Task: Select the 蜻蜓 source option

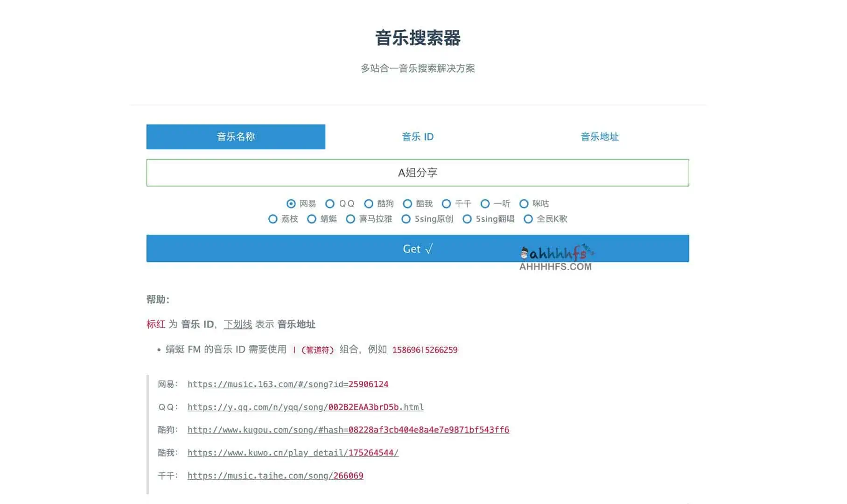Action: (x=312, y=219)
